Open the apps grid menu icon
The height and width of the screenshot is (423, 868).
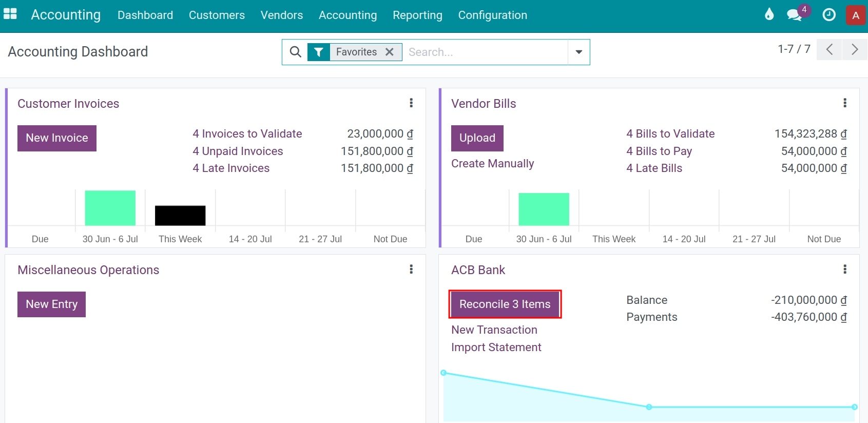(10, 14)
